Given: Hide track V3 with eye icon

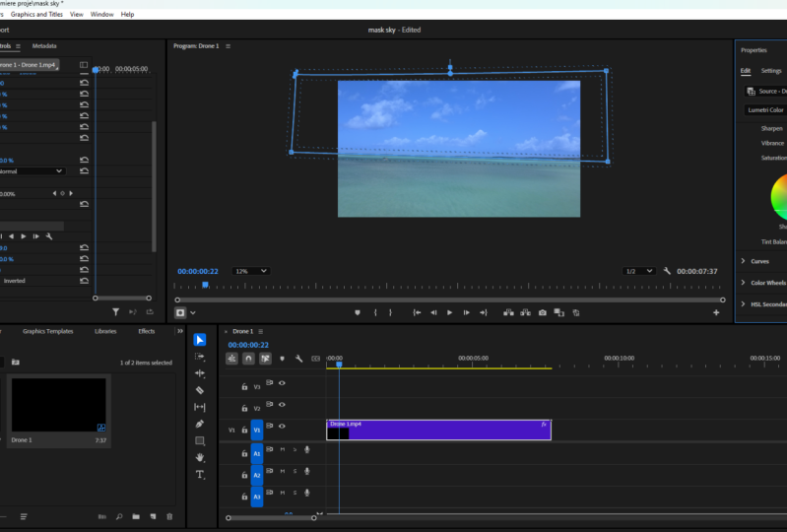Looking at the screenshot, I should pyautogui.click(x=282, y=383).
